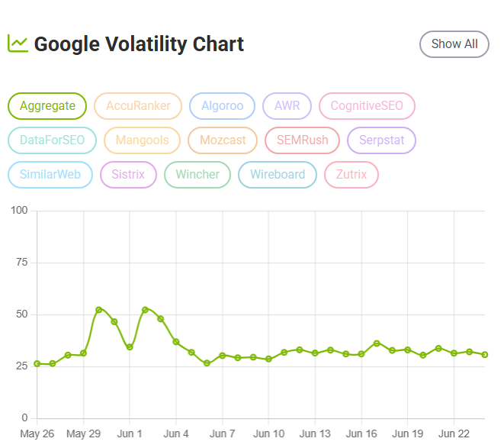
Task: Click the last data point on the line
Action: coord(485,355)
